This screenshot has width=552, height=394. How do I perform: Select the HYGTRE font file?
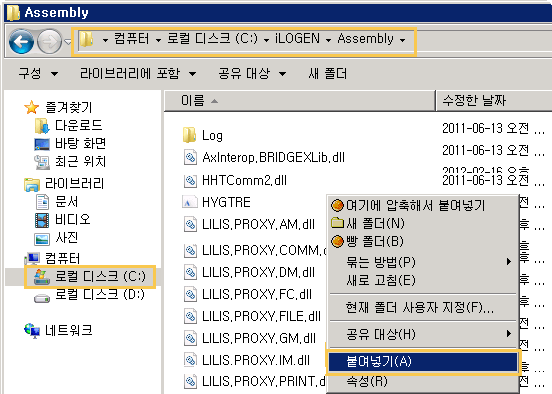pyautogui.click(x=217, y=202)
